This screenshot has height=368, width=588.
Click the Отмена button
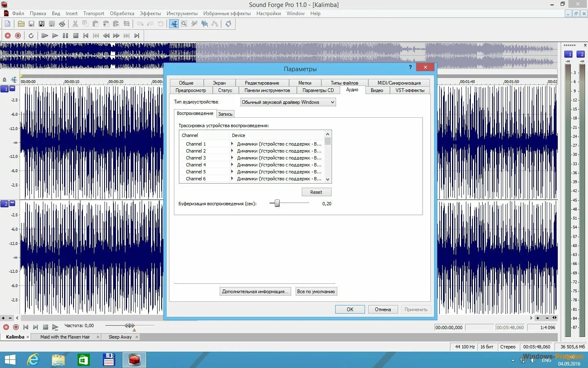pyautogui.click(x=383, y=310)
